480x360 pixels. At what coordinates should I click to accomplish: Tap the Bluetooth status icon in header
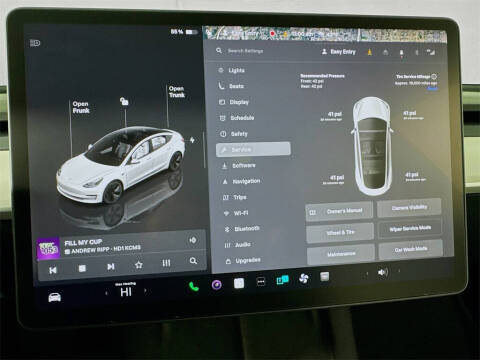click(x=417, y=53)
